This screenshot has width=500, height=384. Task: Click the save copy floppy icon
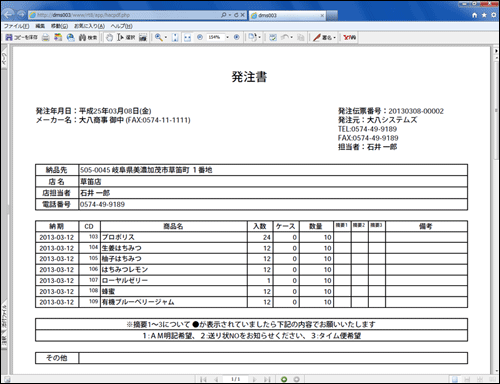coord(9,37)
